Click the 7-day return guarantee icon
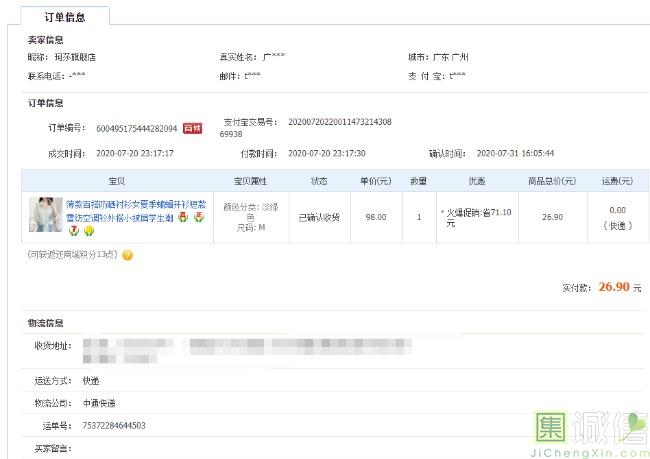 (x=74, y=230)
